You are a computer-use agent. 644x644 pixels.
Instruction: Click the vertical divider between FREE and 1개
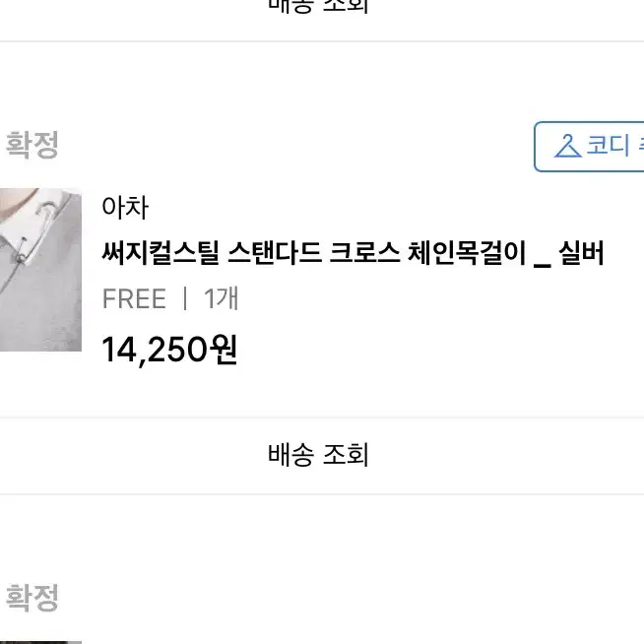tap(185, 298)
